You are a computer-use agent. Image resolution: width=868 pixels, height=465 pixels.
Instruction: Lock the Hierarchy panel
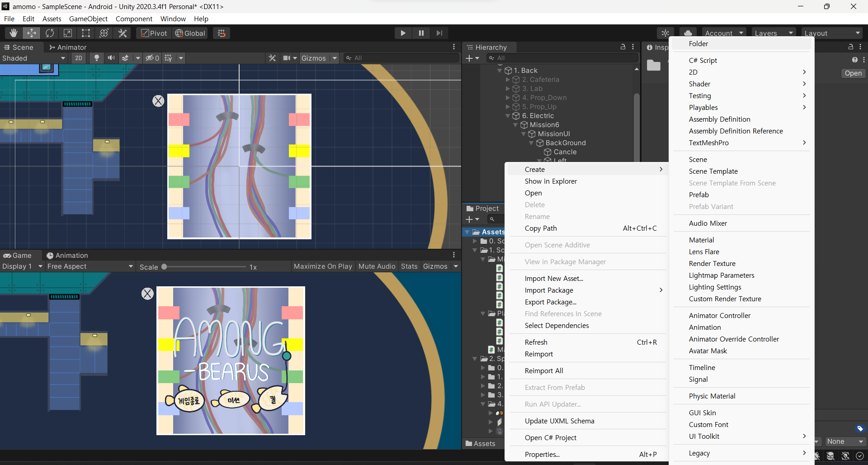pyautogui.click(x=623, y=47)
